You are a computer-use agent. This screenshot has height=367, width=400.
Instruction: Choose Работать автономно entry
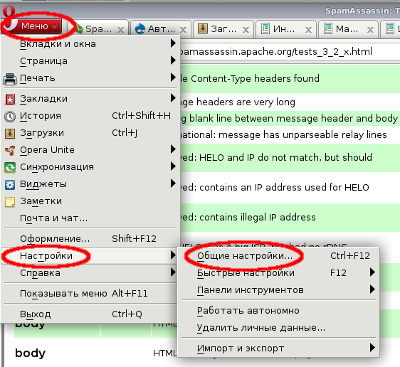point(278,310)
